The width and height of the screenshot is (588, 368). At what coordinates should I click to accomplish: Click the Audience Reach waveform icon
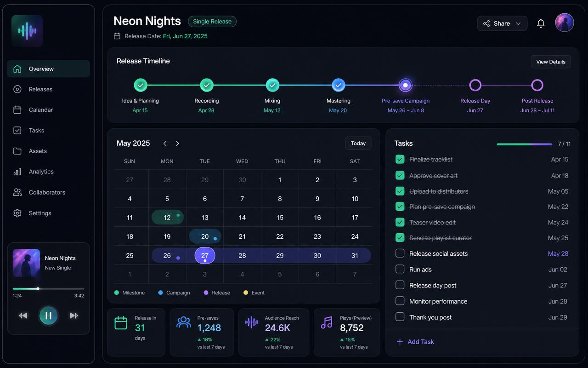[251, 322]
